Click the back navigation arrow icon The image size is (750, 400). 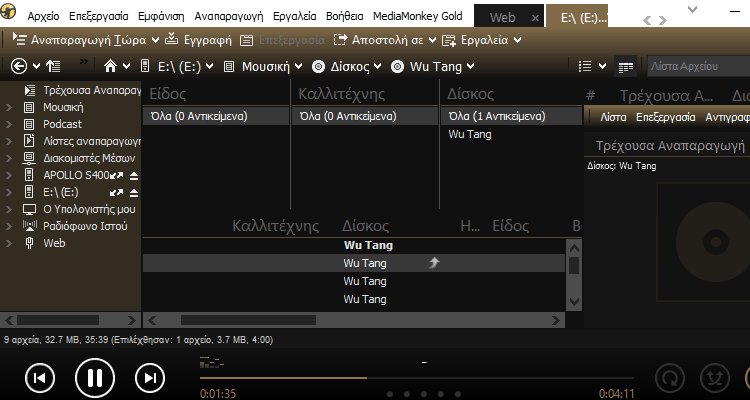(19, 66)
